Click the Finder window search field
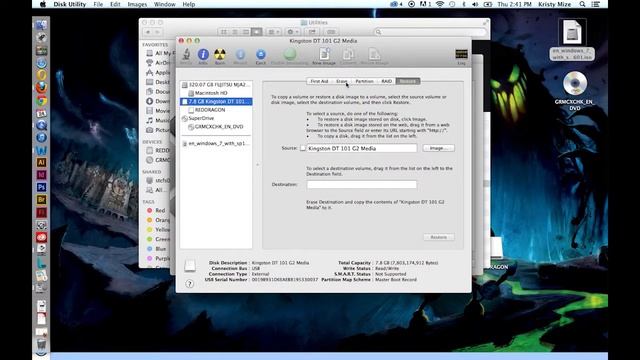This screenshot has width=640, height=360. pos(430,32)
